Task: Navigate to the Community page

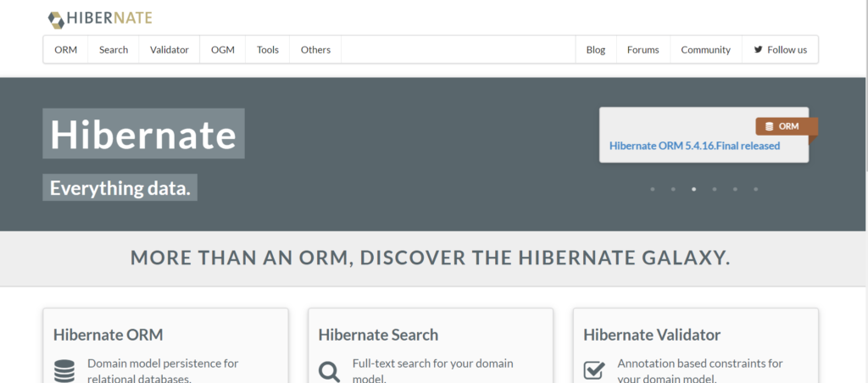Action: pos(705,50)
